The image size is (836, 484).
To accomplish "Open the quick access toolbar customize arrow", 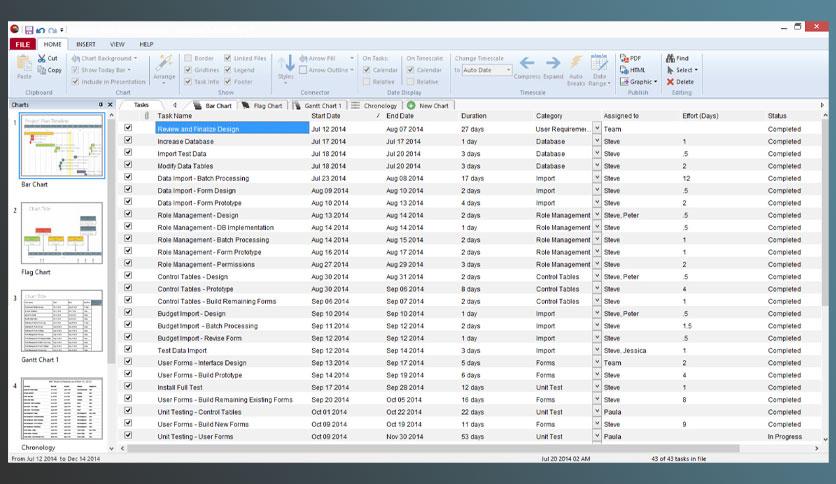I will 62,30.
